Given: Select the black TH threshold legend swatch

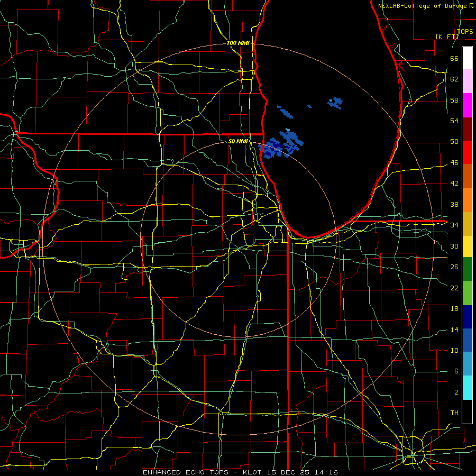Looking at the screenshot, I should (467, 411).
